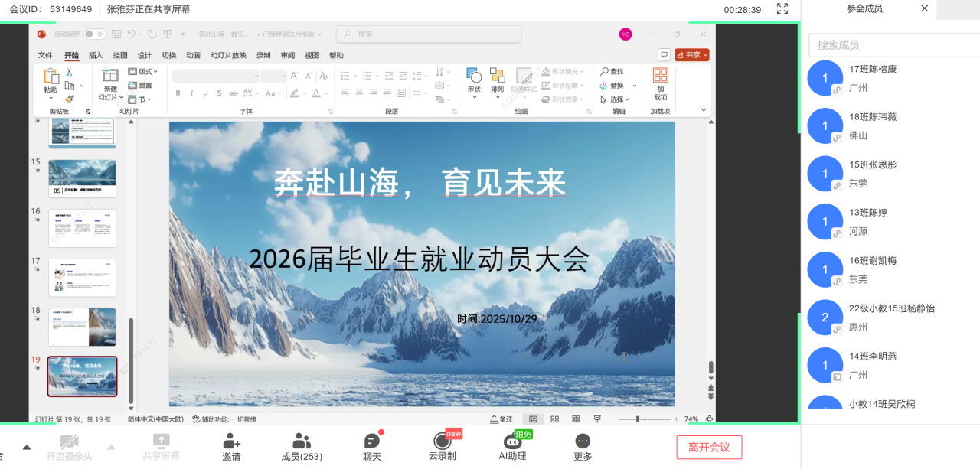Switch to slide sorter view
The image size is (980, 469).
click(x=554, y=419)
